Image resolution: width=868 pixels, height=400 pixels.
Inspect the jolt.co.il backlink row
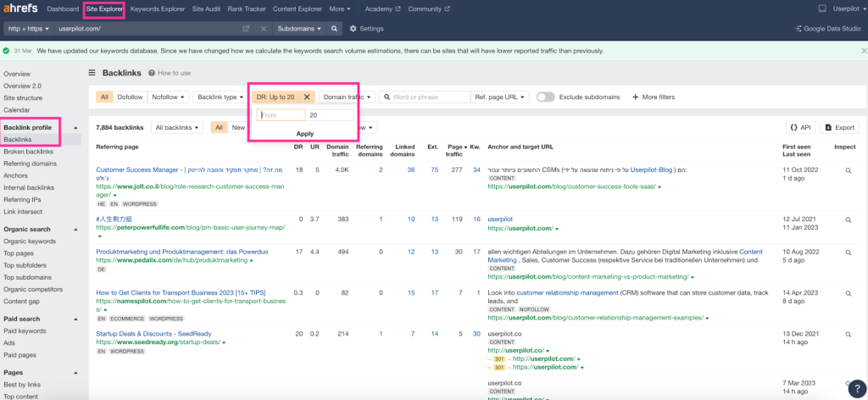[x=848, y=171]
